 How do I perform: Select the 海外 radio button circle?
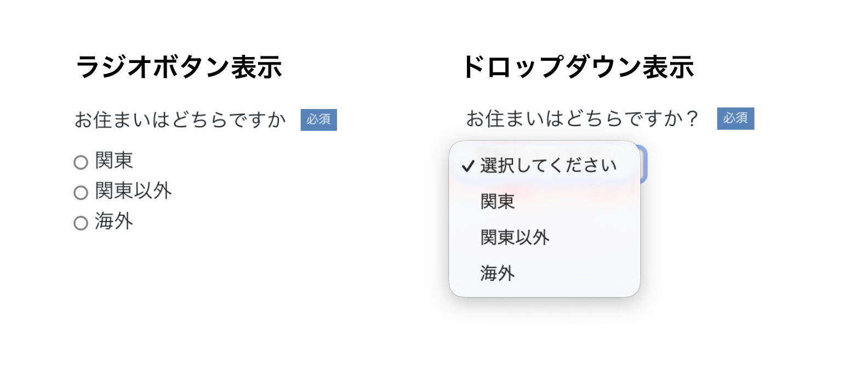tap(81, 223)
